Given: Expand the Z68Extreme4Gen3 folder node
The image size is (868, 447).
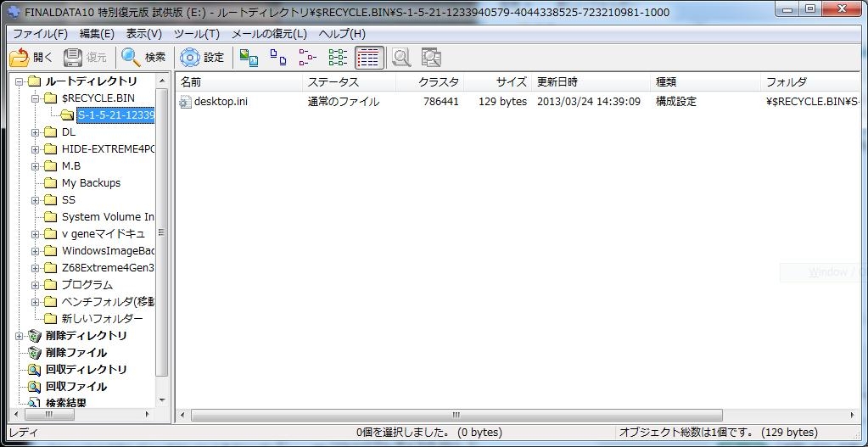Looking at the screenshot, I should point(36,268).
